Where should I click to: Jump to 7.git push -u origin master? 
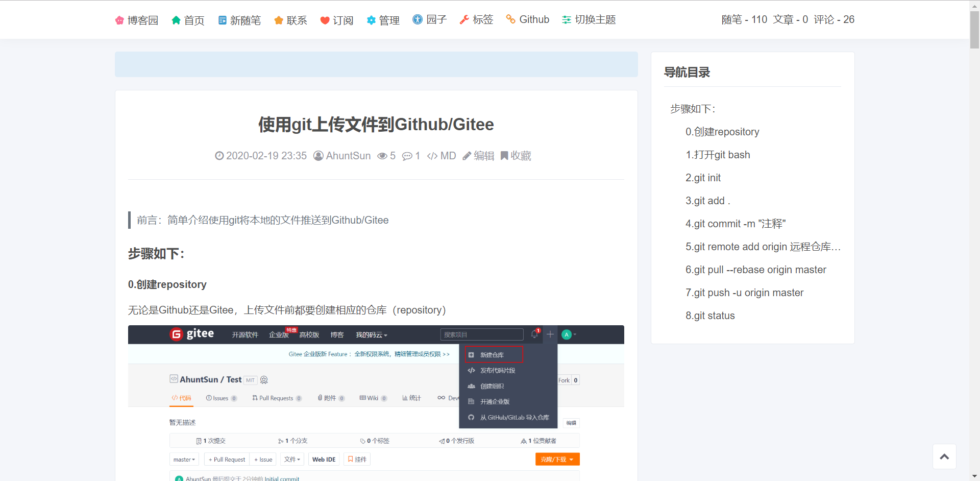pyautogui.click(x=744, y=293)
